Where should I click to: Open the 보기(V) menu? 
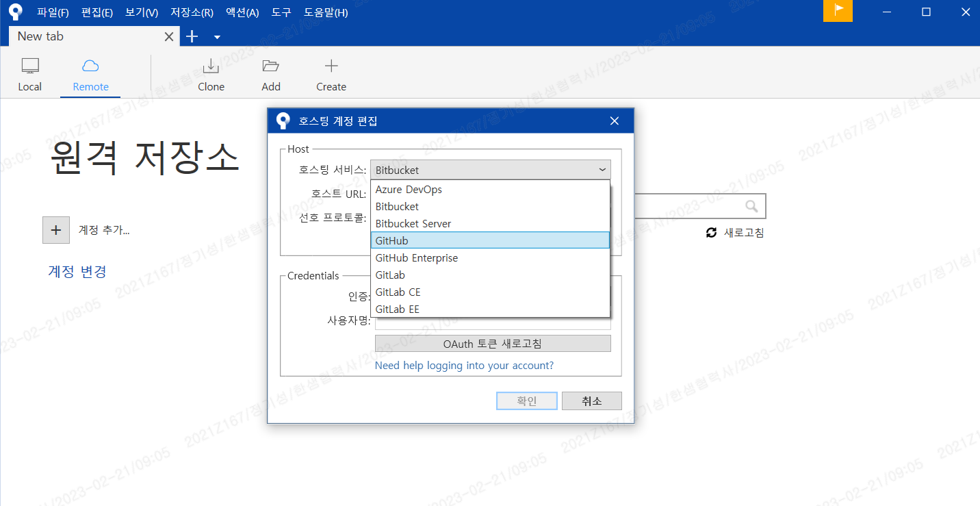click(x=142, y=12)
